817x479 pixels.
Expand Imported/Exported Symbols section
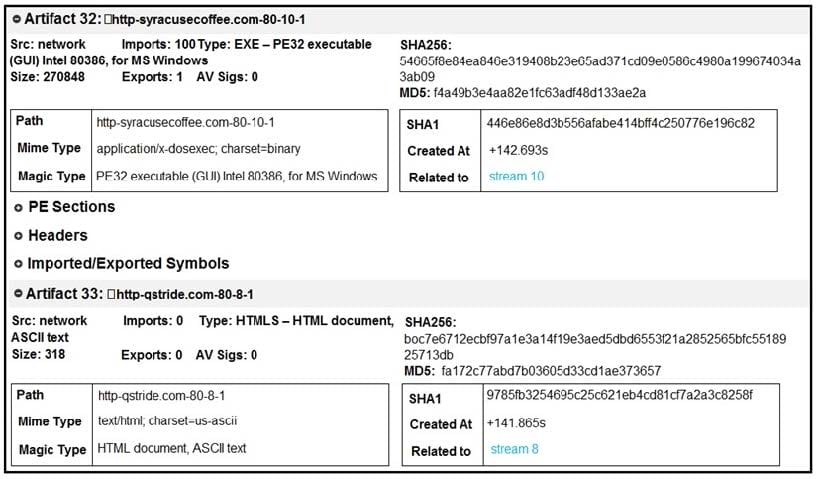pos(19,264)
